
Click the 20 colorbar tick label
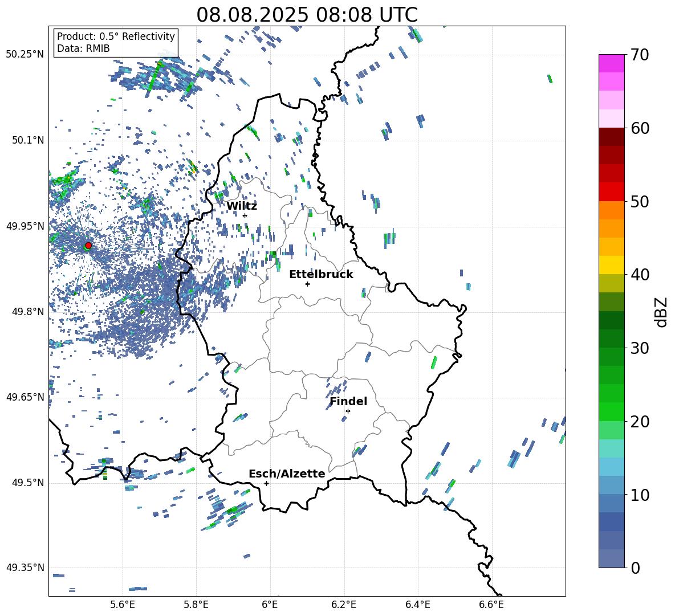point(639,421)
